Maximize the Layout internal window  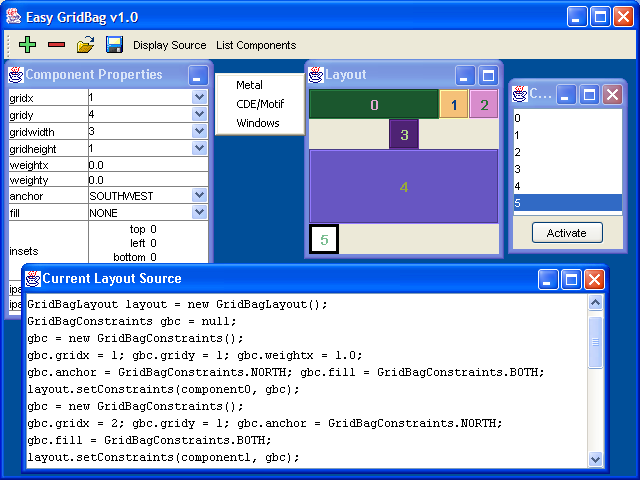tap(487, 75)
